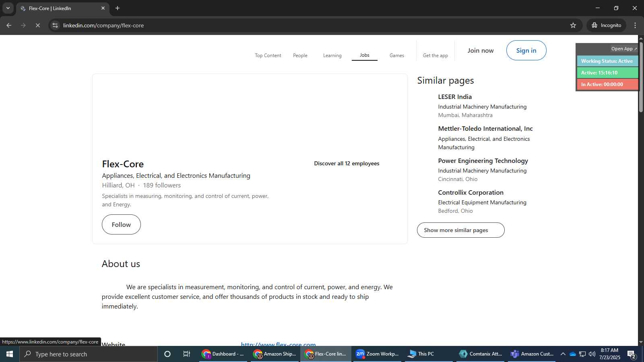Viewport: 644px width, 362px height.
Task: Click the 189 followers text
Action: click(x=162, y=185)
